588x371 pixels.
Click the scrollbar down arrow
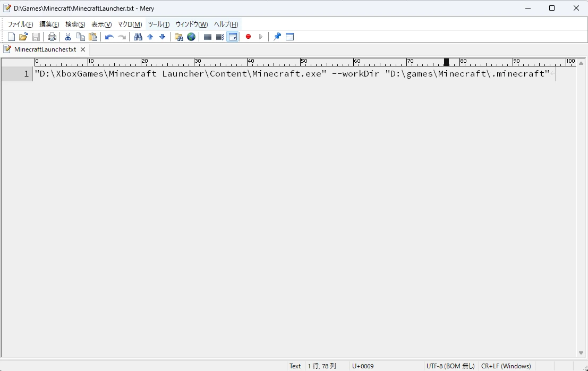pyautogui.click(x=581, y=353)
